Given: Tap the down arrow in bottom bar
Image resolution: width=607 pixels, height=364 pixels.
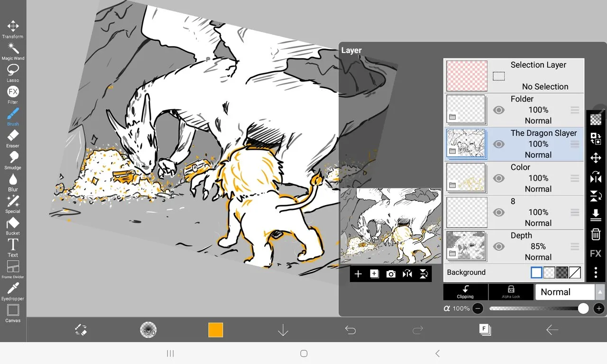Looking at the screenshot, I should coord(283,330).
